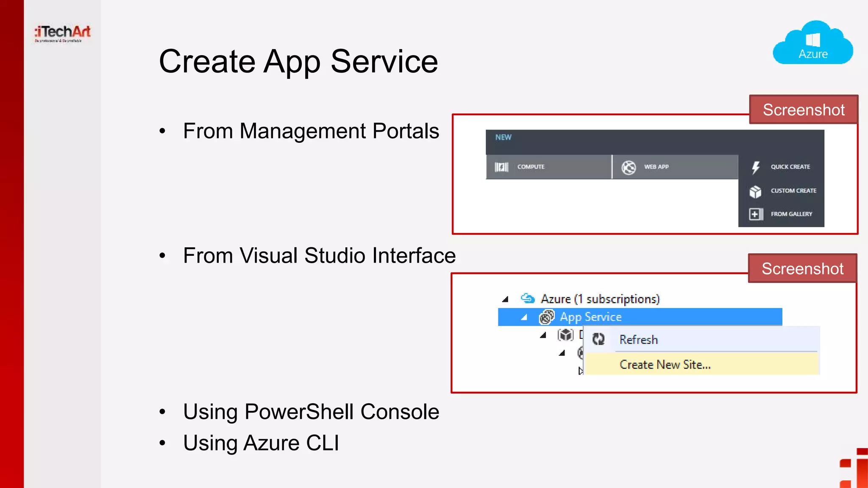Choose CUSTOM CREATE option
The image size is (868, 488).
pyautogui.click(x=782, y=191)
